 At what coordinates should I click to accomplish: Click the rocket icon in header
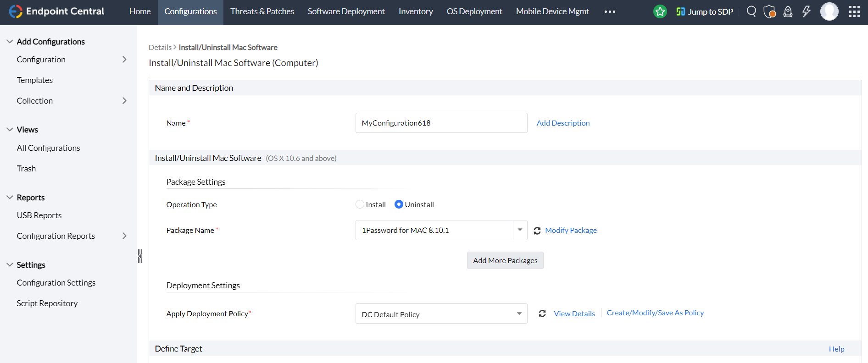tap(788, 11)
